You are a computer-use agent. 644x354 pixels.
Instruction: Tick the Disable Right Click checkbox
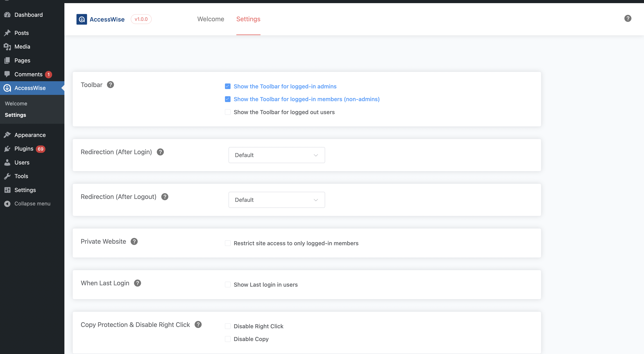(x=227, y=326)
